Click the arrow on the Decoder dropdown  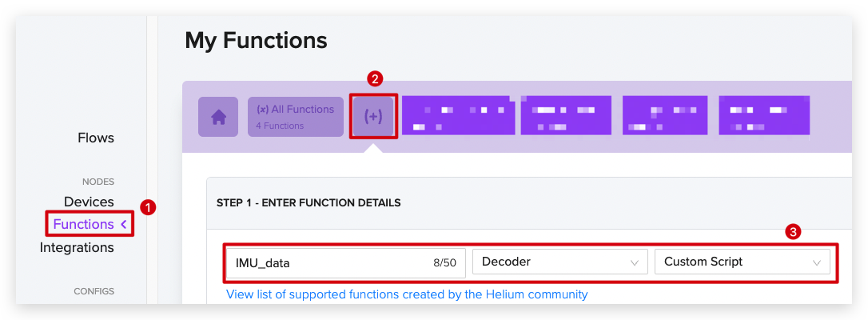pos(635,263)
